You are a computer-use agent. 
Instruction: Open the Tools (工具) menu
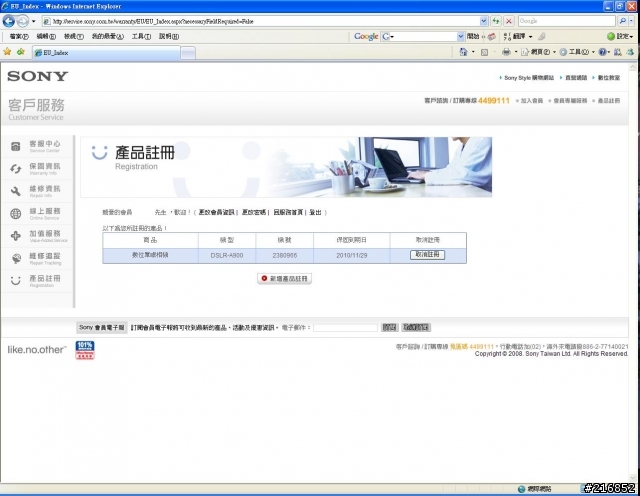pos(141,36)
